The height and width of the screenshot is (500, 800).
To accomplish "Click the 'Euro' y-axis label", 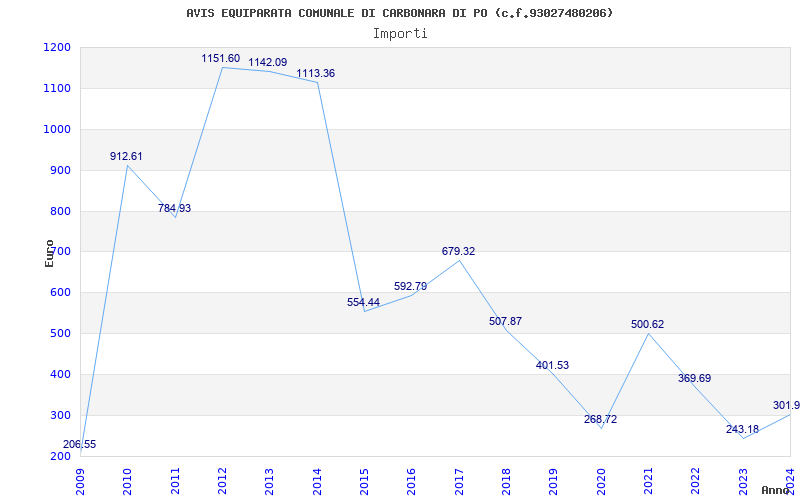I will coord(49,253).
